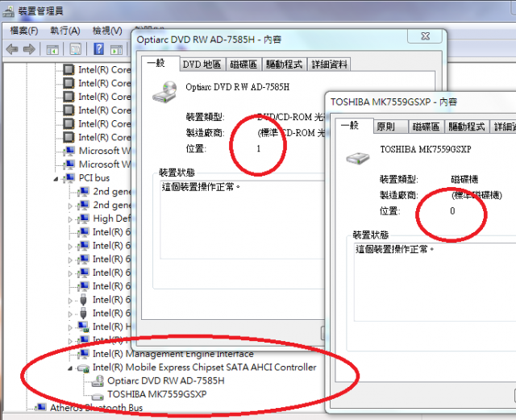
Task: Click the Optiarc dialog title bar text
Action: coord(209,40)
